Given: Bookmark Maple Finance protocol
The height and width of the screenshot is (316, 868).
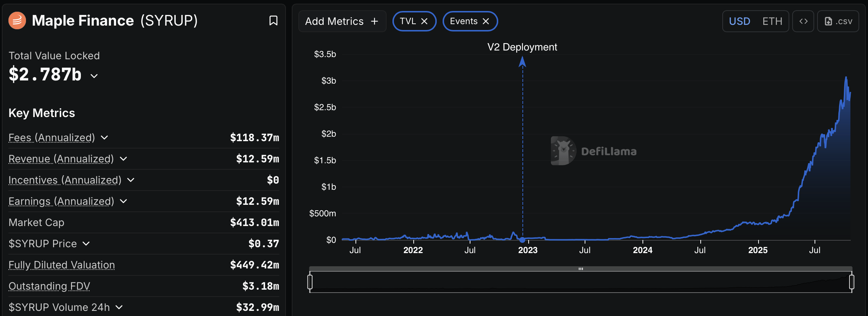Looking at the screenshot, I should [x=273, y=20].
